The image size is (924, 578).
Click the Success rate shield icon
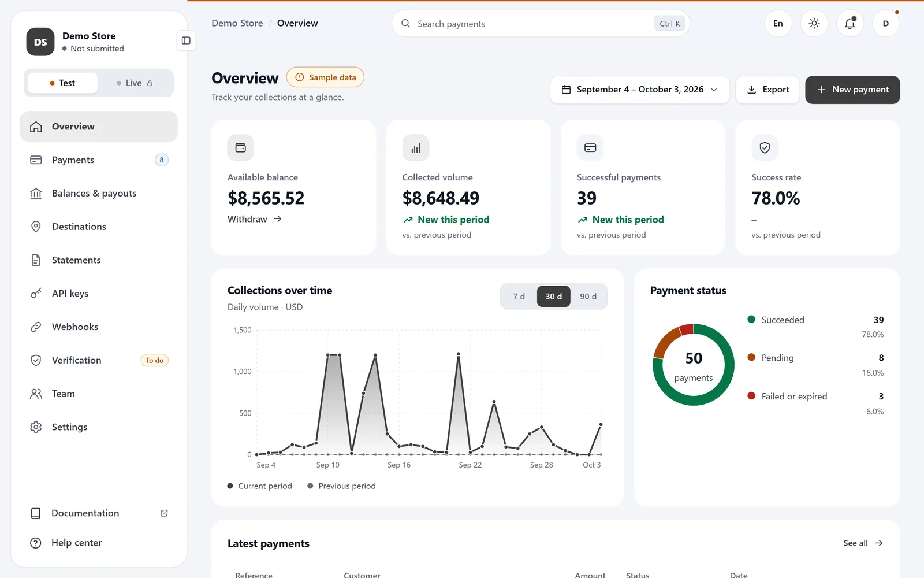pos(765,148)
